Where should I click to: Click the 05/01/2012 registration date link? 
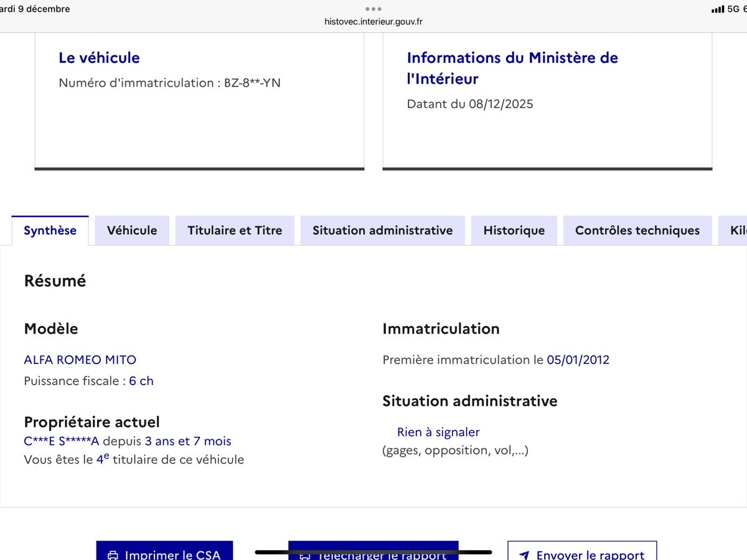578,360
